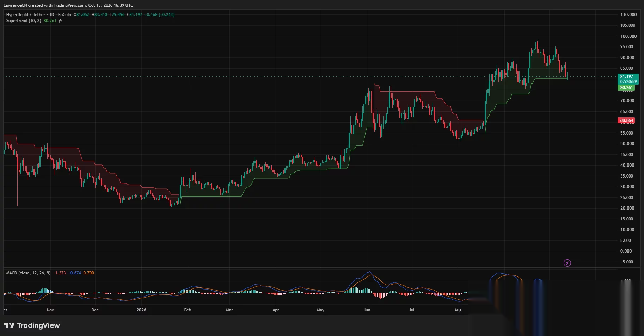Click the 105.000 price axis label

coord(628,25)
